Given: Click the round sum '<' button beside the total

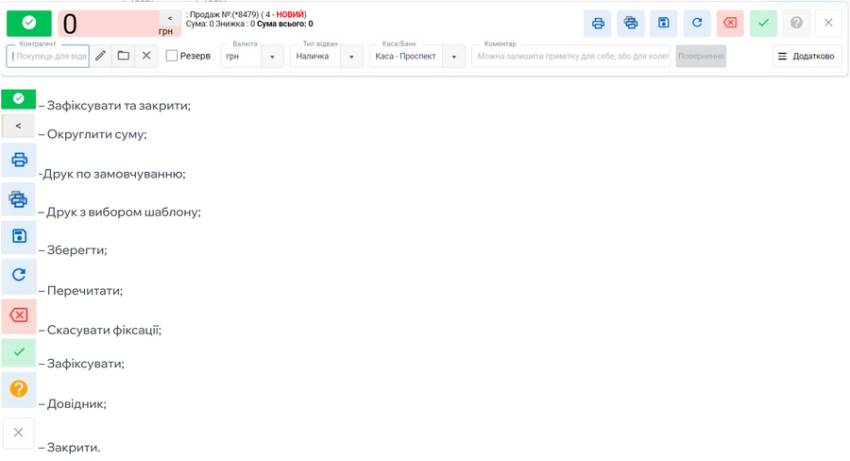Looking at the screenshot, I should [170, 18].
